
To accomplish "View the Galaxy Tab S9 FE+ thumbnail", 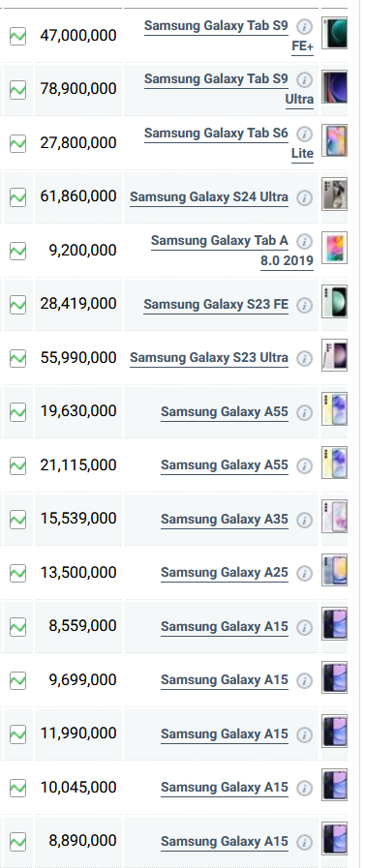I will tap(335, 33).
